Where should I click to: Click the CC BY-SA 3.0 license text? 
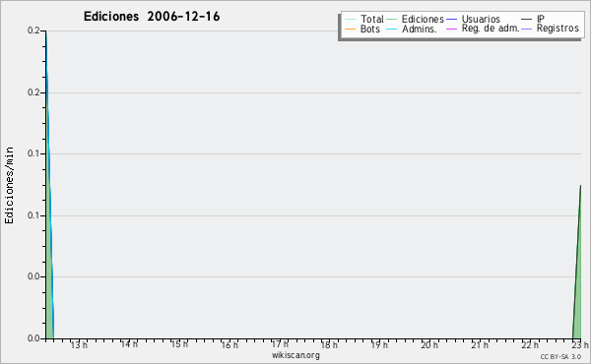coord(560,357)
